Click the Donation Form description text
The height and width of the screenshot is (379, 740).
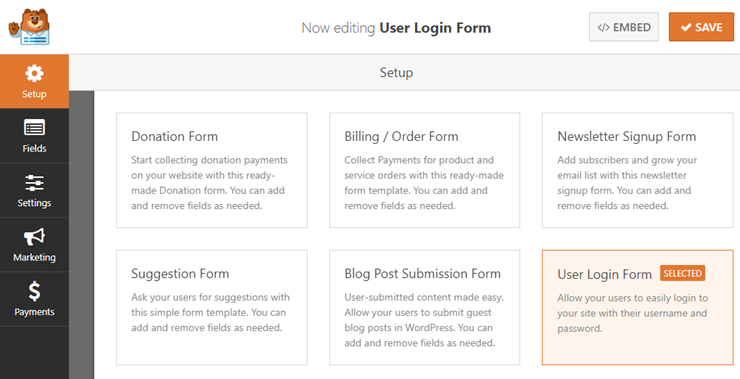(209, 183)
